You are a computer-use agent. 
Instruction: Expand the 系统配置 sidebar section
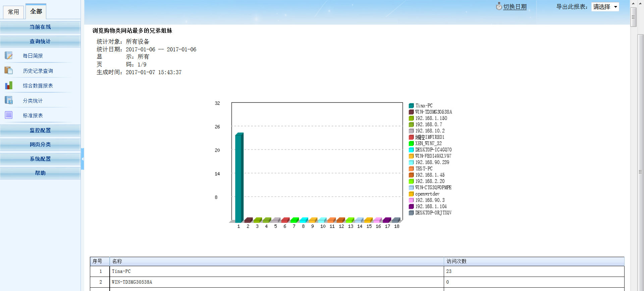click(40, 159)
